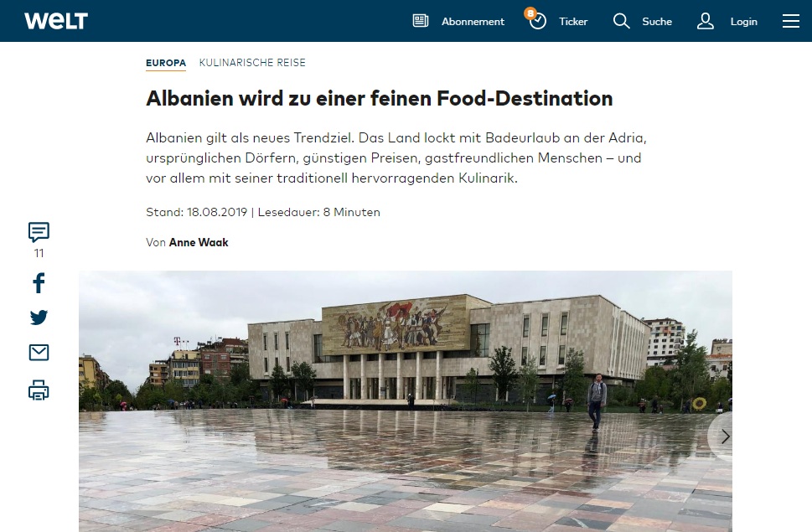Click the Login text

[743, 21]
